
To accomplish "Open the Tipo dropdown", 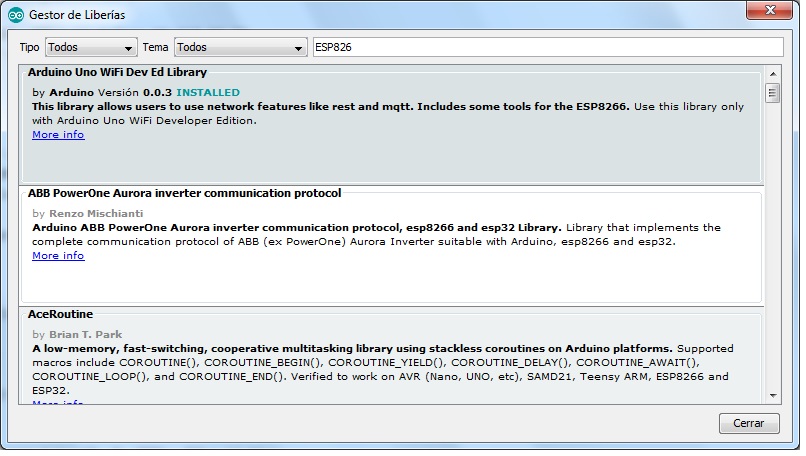I will (x=91, y=48).
